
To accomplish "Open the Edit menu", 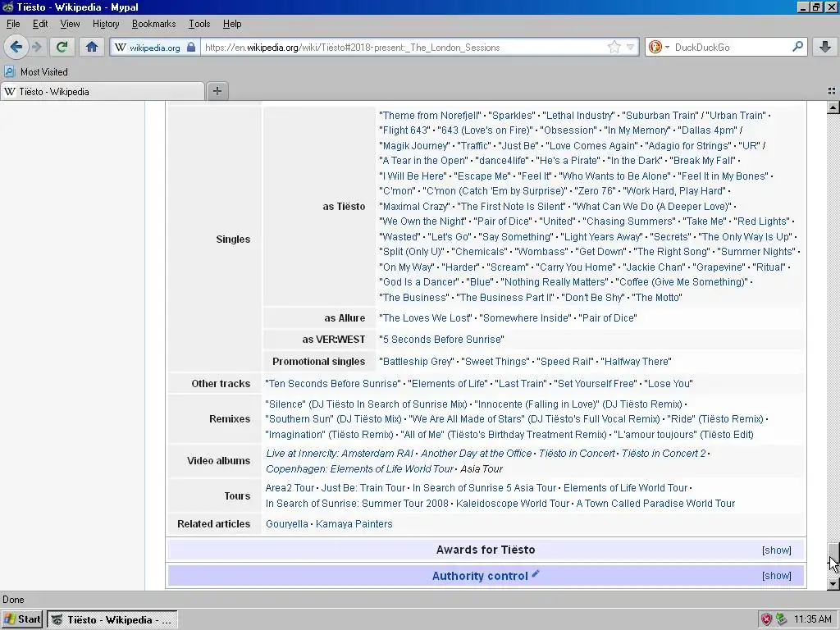I will pos(40,24).
